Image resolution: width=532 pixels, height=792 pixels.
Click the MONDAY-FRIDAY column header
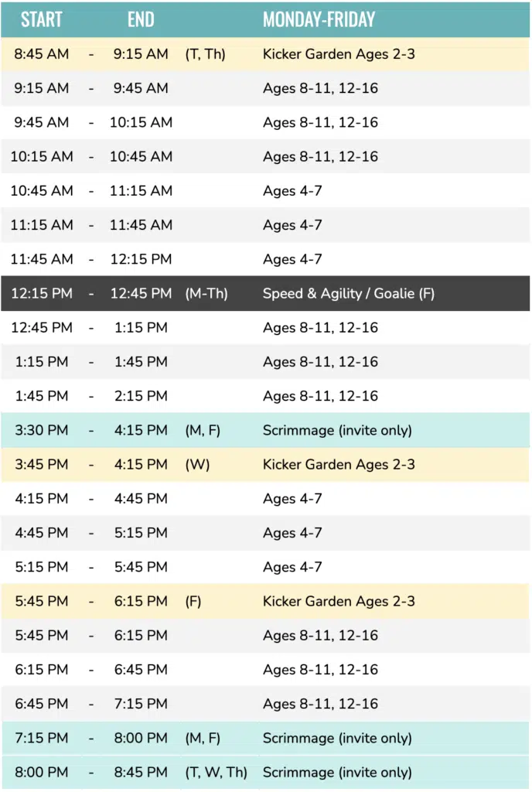(319, 19)
